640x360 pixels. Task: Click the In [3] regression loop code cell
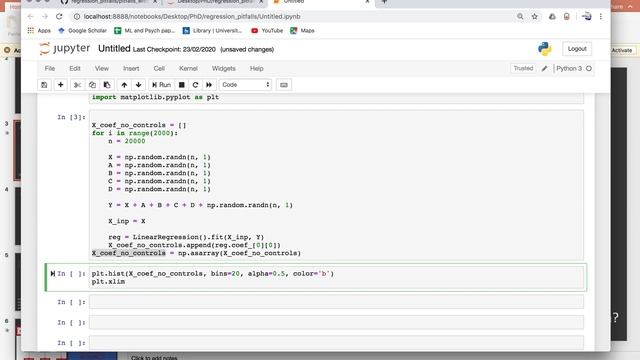click(x=337, y=185)
